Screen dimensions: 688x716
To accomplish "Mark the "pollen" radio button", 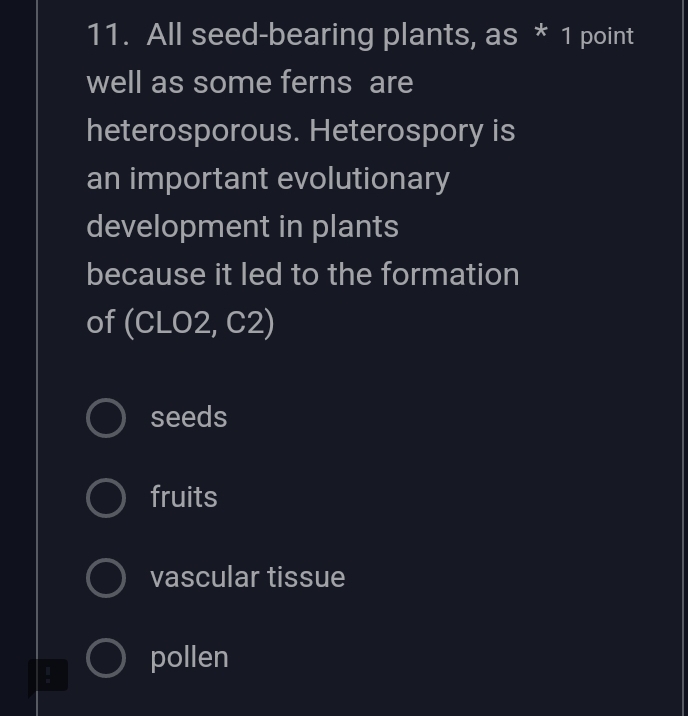I will pyautogui.click(x=106, y=658).
